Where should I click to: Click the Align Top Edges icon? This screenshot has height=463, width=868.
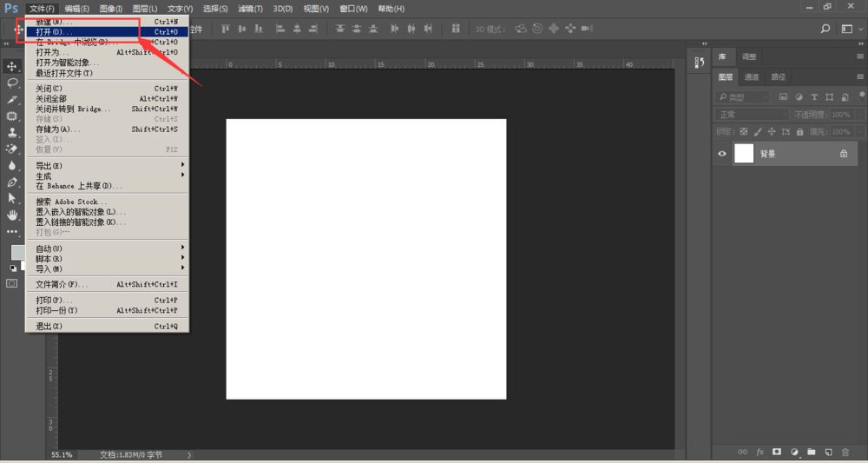226,29
